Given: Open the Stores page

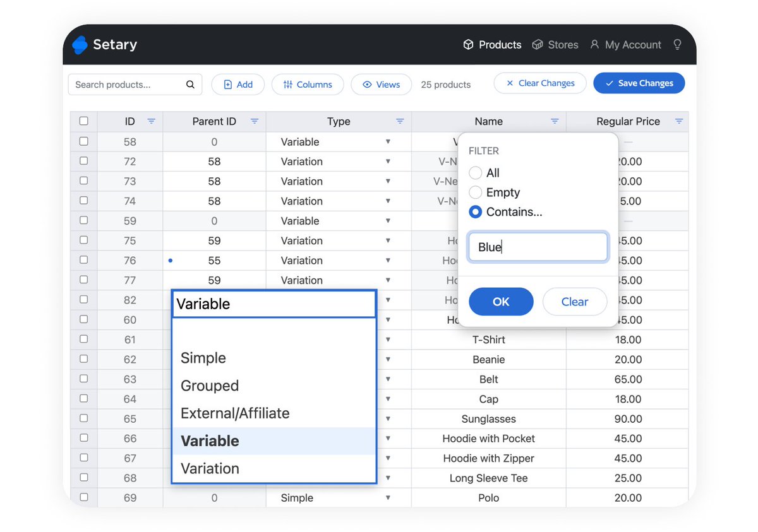Looking at the screenshot, I should [x=555, y=45].
